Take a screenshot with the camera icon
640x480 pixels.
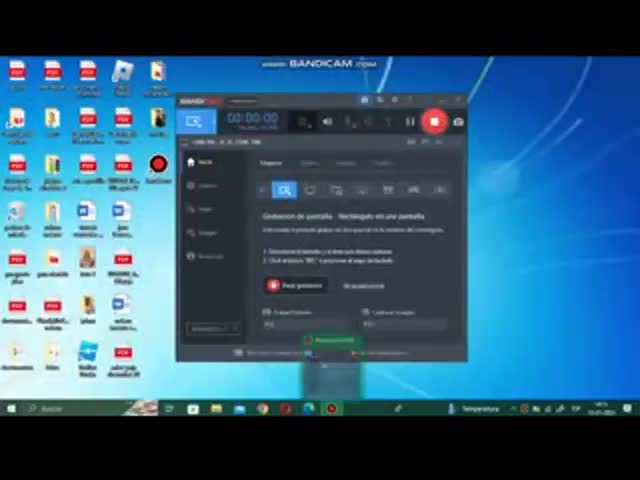click(x=458, y=122)
